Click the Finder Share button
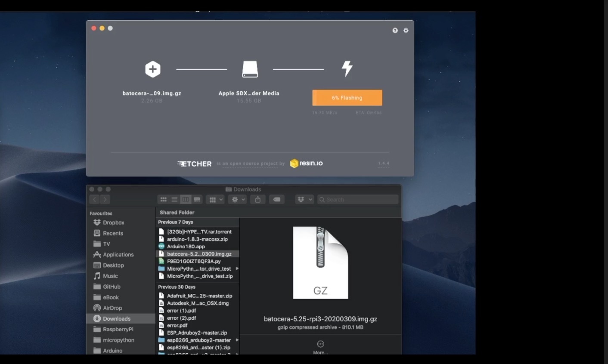 (258, 200)
